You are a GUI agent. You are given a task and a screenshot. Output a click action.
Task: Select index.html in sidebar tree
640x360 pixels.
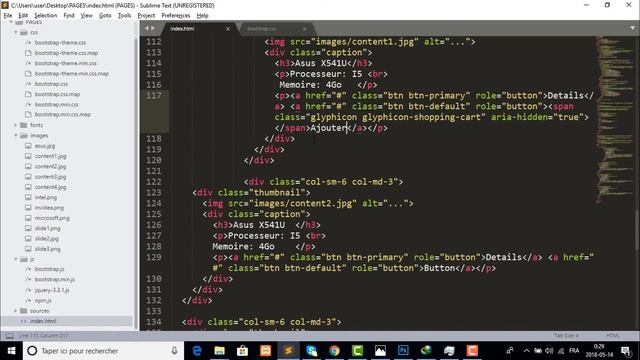point(43,321)
